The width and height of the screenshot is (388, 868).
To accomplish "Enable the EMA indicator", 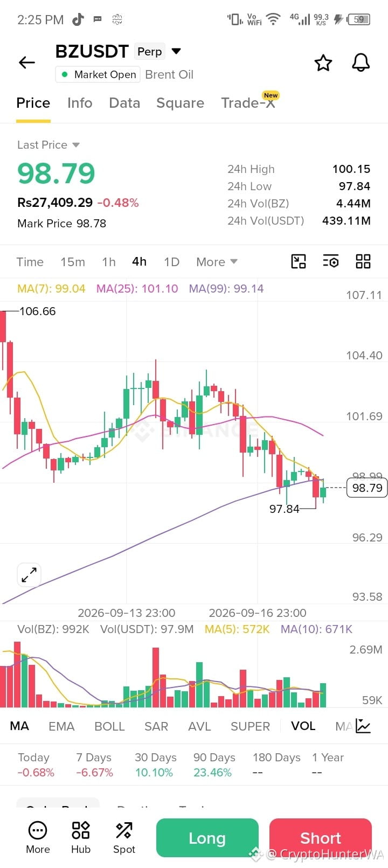I will coord(61,726).
